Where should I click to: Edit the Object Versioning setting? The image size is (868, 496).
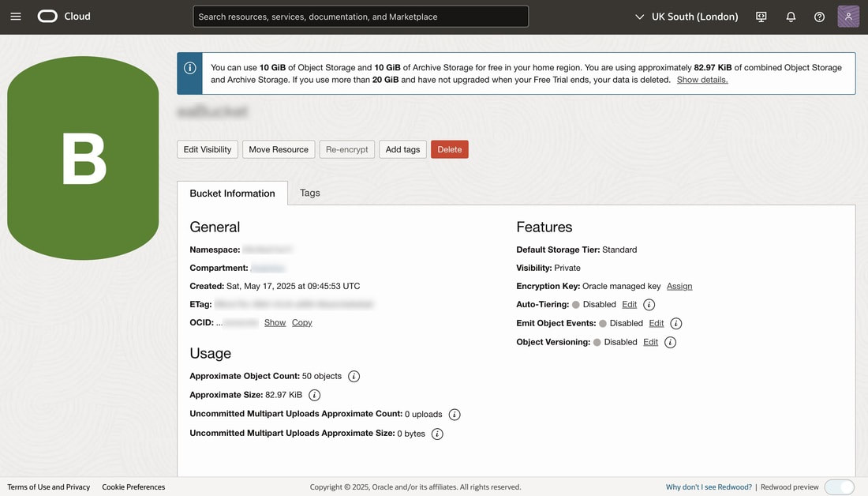(650, 343)
